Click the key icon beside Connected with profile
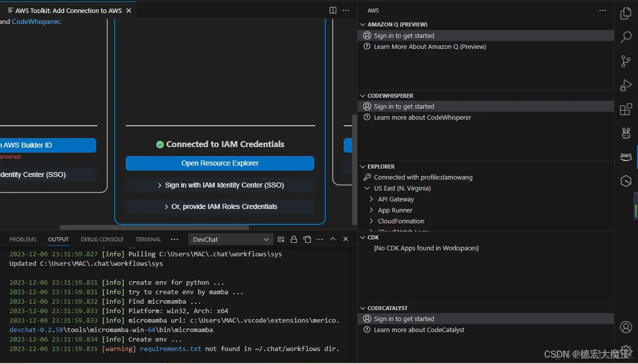The height and width of the screenshot is (364, 638). pos(367,178)
